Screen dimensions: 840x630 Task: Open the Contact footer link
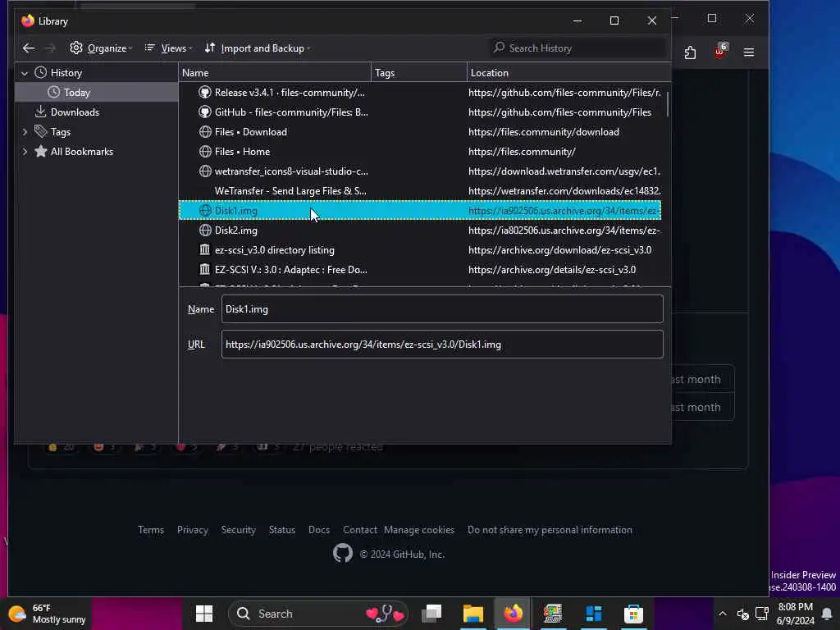tap(360, 530)
